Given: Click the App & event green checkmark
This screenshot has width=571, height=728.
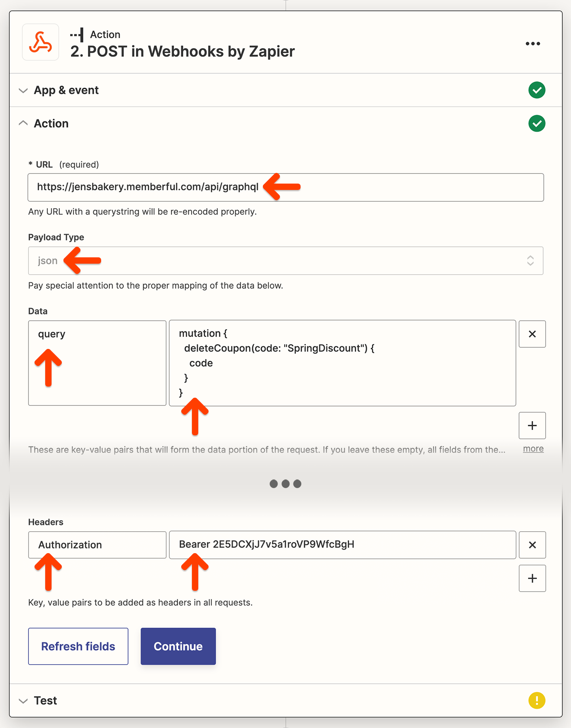Looking at the screenshot, I should pos(537,90).
